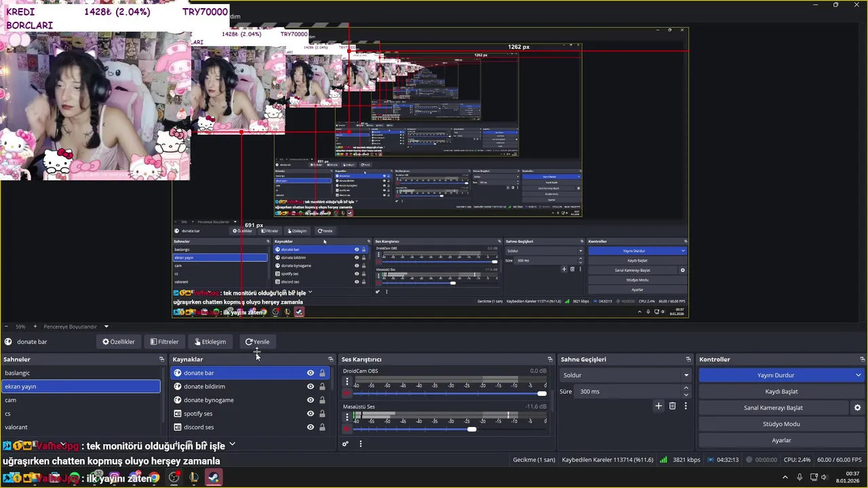Click the Yenile refresh button
The width and height of the screenshot is (868, 488).
point(257,342)
